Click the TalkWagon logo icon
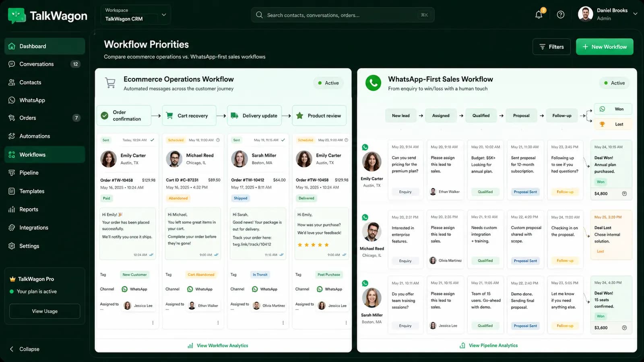644x362 pixels. coord(17,16)
